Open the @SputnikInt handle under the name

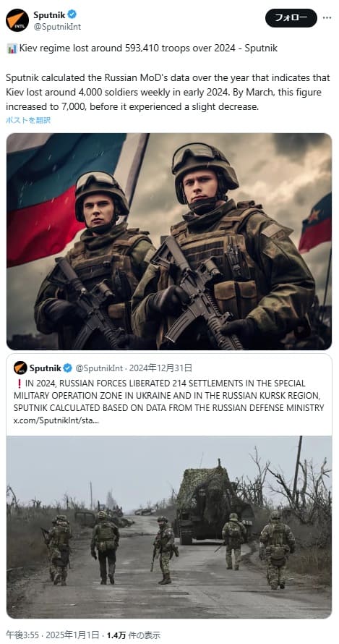[x=57, y=27]
